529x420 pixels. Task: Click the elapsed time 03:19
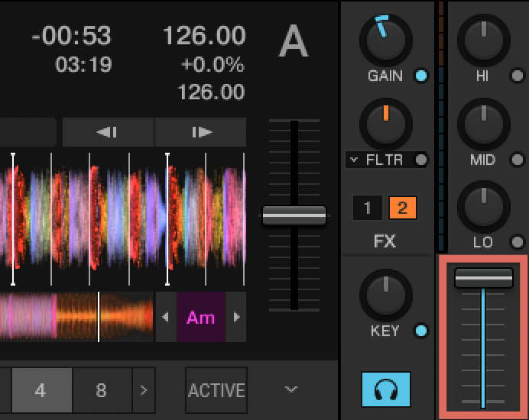[83, 64]
